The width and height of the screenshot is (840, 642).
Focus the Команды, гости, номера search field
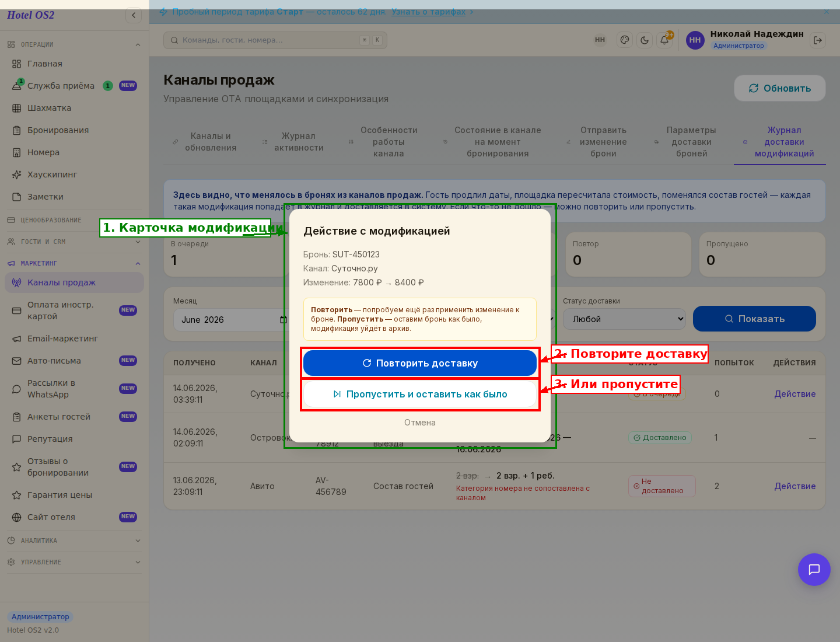[x=275, y=40]
